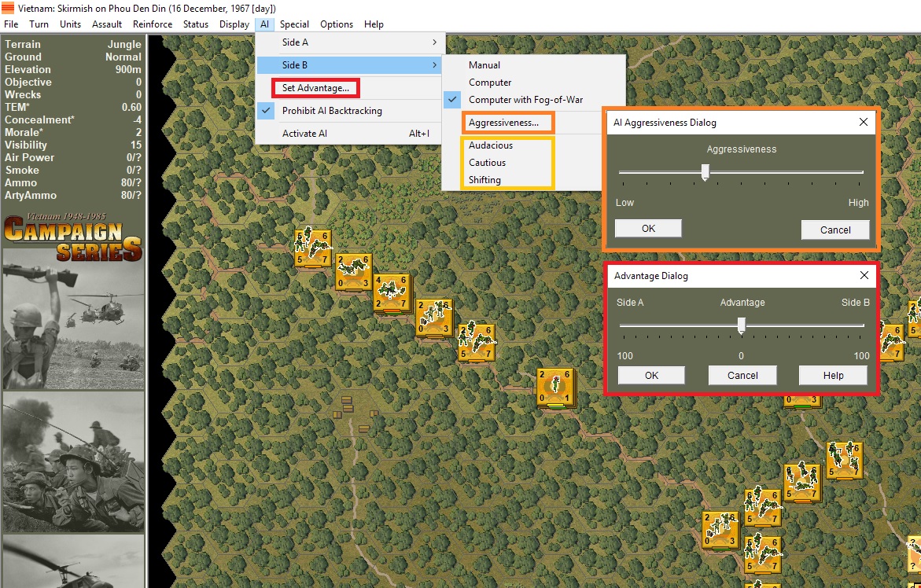Expand the Side A submenu
Screen dimensions: 921x588
(x=349, y=42)
